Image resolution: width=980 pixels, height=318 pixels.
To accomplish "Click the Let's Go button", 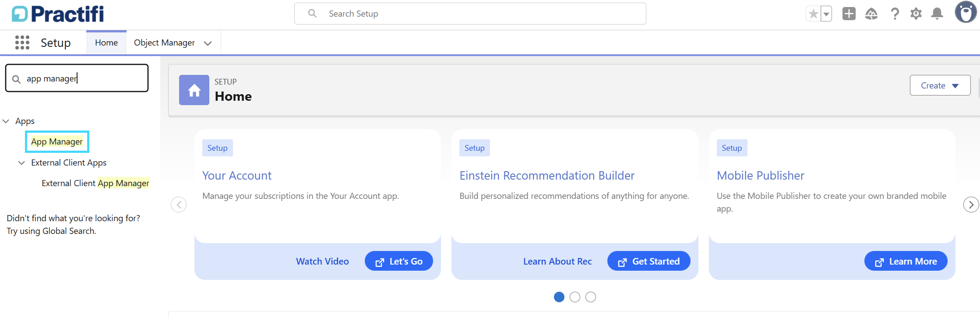I will point(399,261).
